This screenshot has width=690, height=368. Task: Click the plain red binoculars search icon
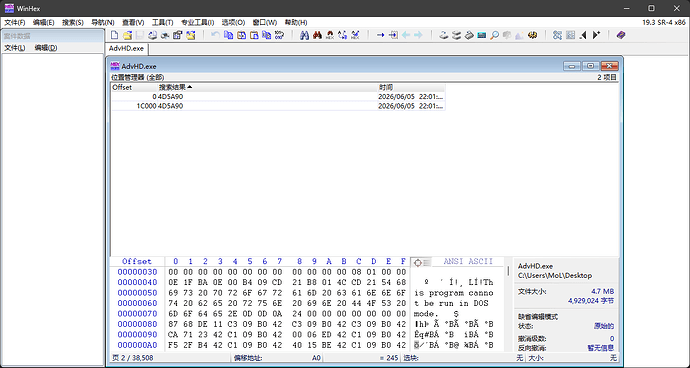[317, 35]
